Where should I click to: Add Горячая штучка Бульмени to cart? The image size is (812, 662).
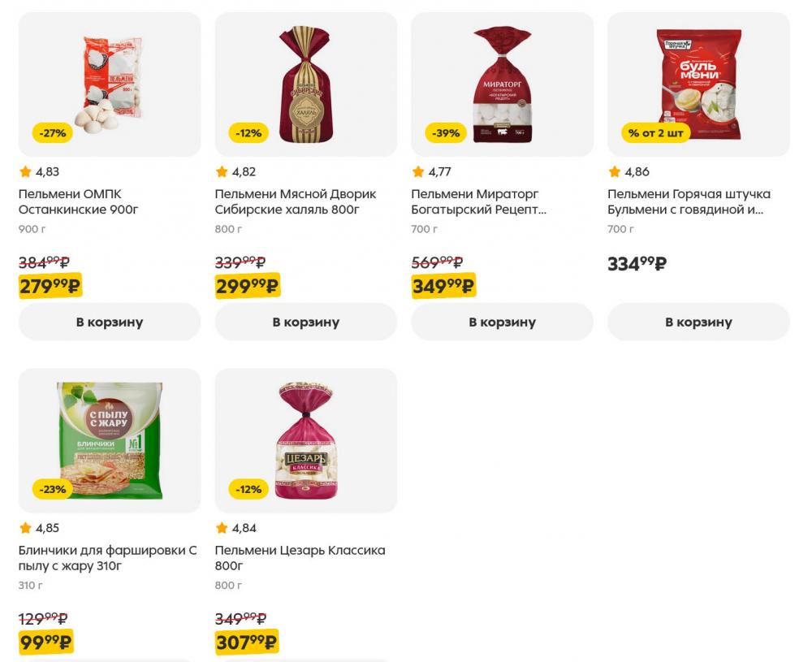[698, 322]
